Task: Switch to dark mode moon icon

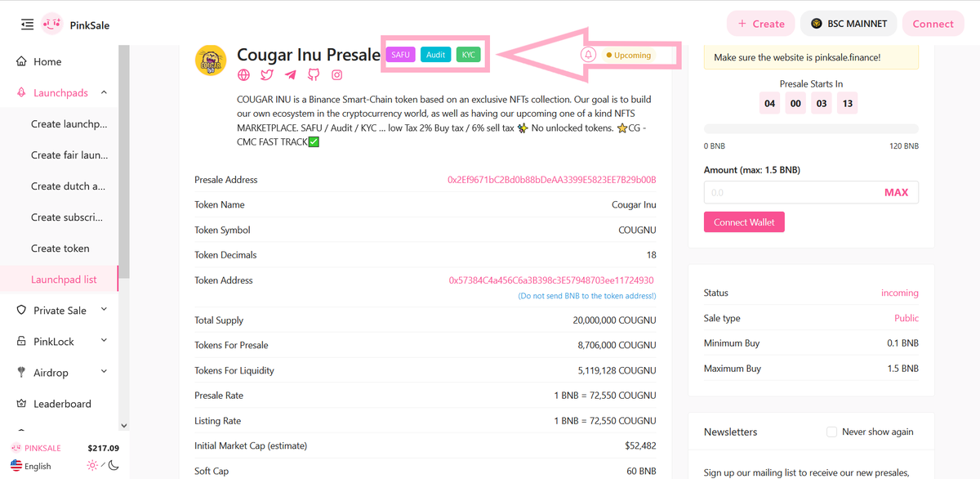Action: click(x=114, y=466)
